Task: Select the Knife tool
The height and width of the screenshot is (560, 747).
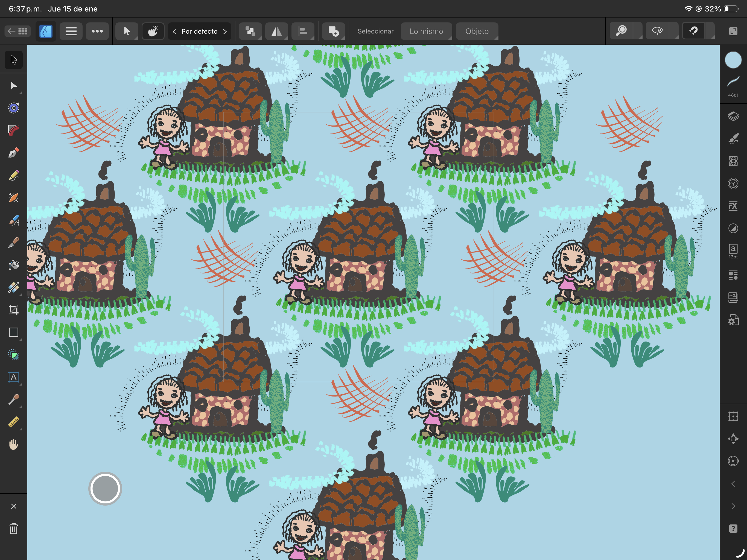Action: (13, 243)
